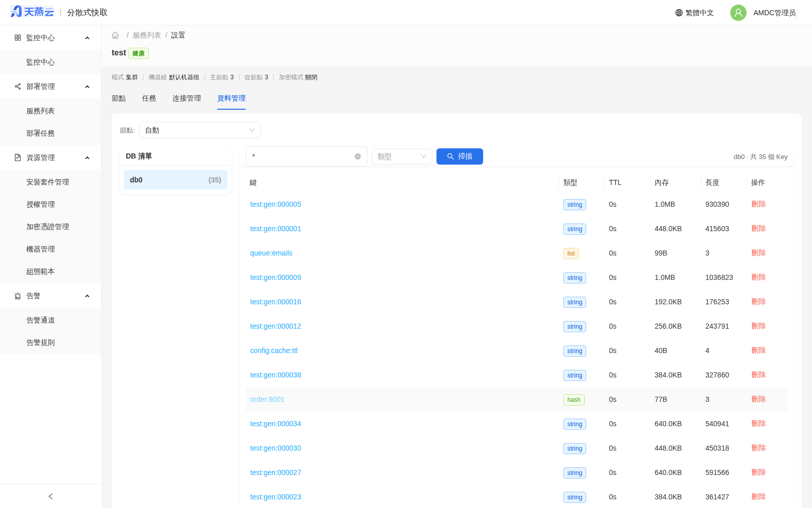Delete the order:9001 key
The height and width of the screenshot is (508, 812).
pyautogui.click(x=759, y=399)
